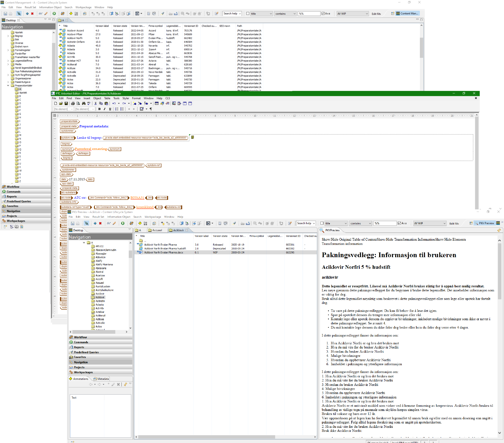This screenshot has height=443, width=504.
Task: Insert equation with the square root icon
Action: point(168,103)
